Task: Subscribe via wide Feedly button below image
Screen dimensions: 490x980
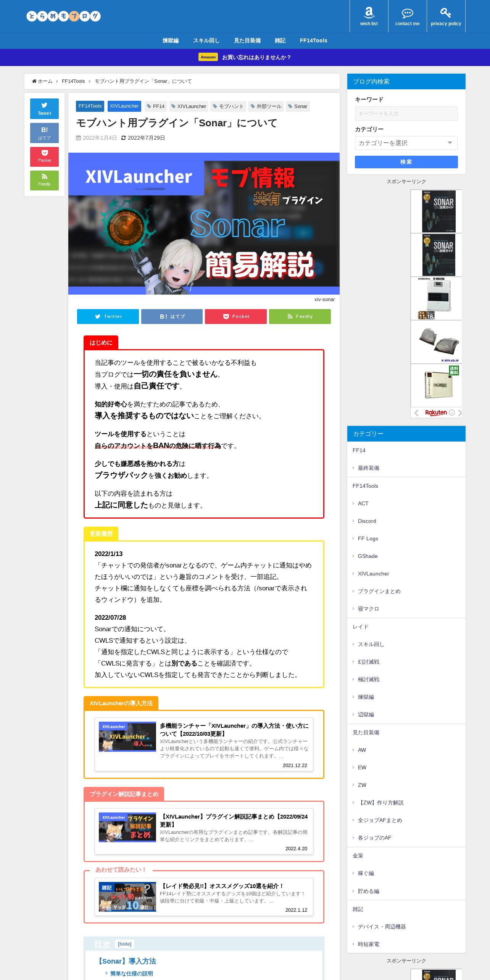Action: [x=300, y=316]
